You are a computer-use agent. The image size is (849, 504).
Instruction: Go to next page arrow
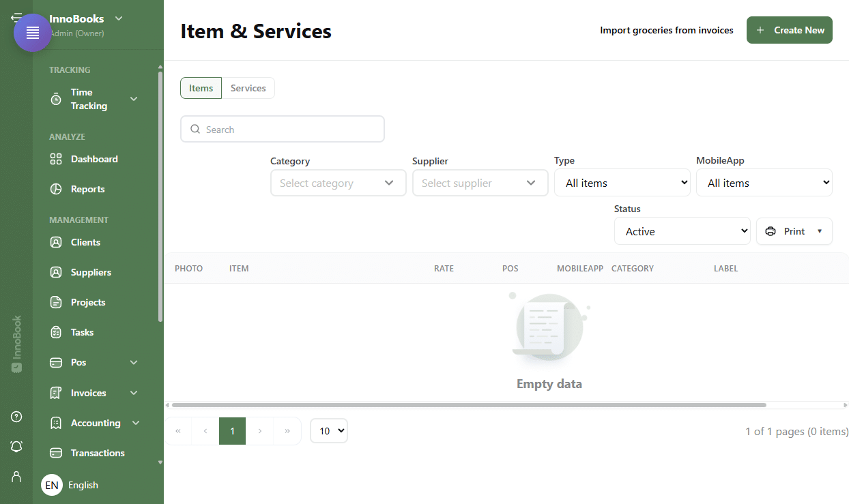[x=259, y=431]
